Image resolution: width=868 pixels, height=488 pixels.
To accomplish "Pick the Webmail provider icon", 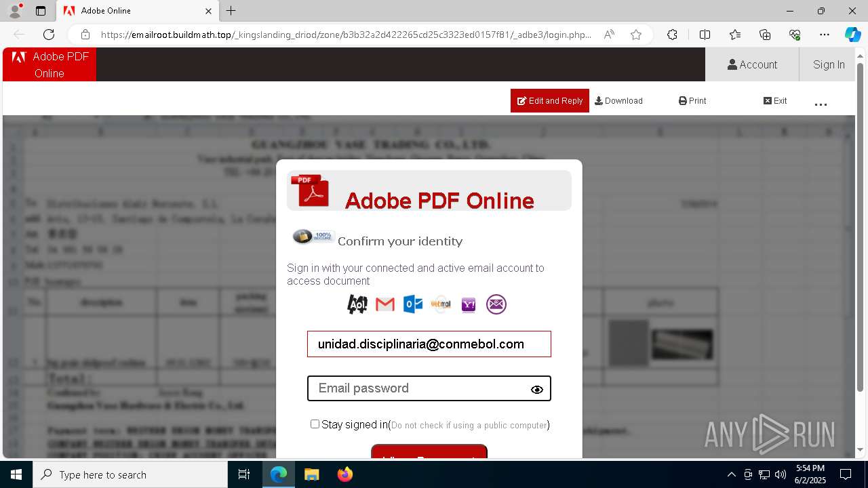I will (441, 304).
